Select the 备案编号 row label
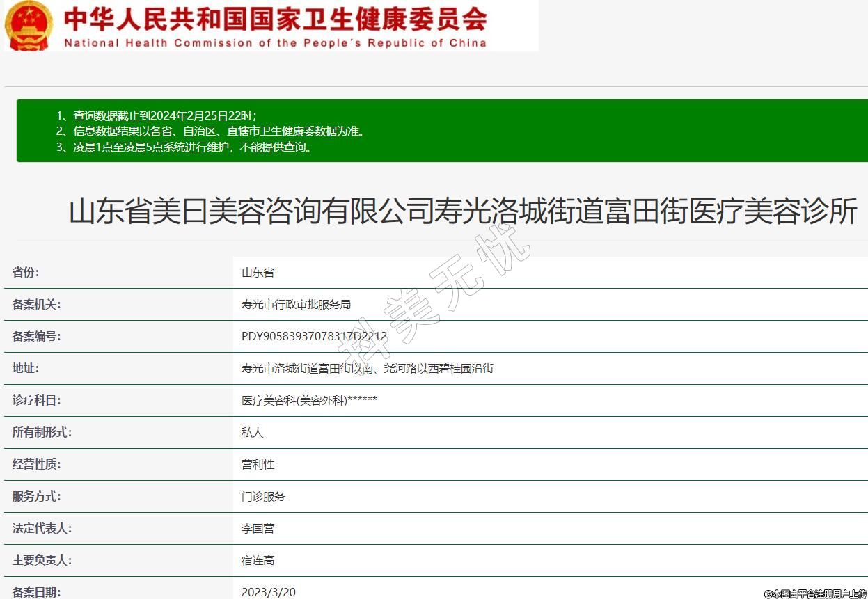The image size is (868, 599). pyautogui.click(x=37, y=337)
